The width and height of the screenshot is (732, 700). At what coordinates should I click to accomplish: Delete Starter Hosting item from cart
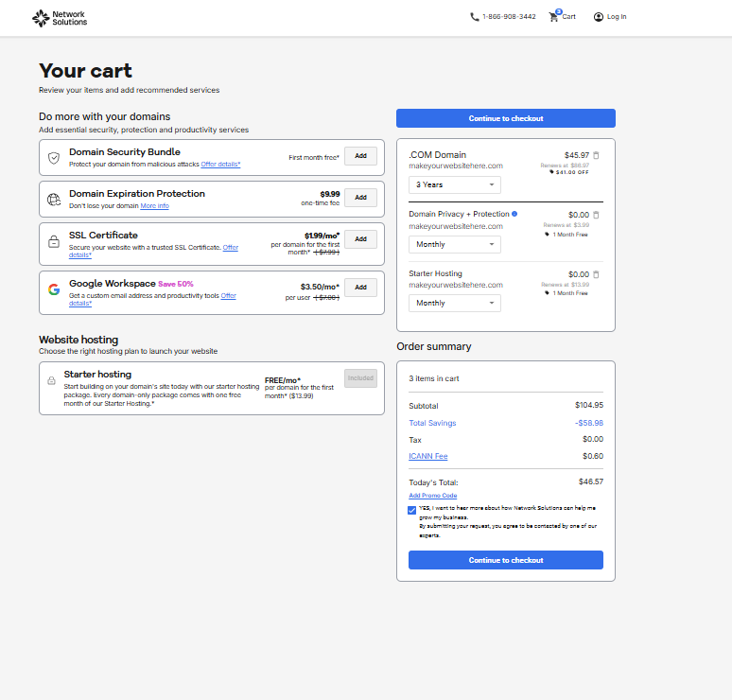596,274
